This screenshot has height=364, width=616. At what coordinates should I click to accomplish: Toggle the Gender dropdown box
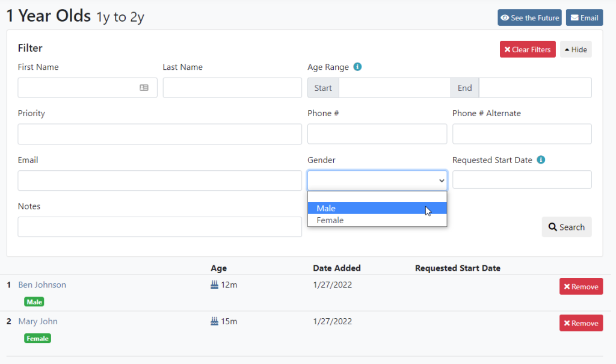(x=377, y=180)
